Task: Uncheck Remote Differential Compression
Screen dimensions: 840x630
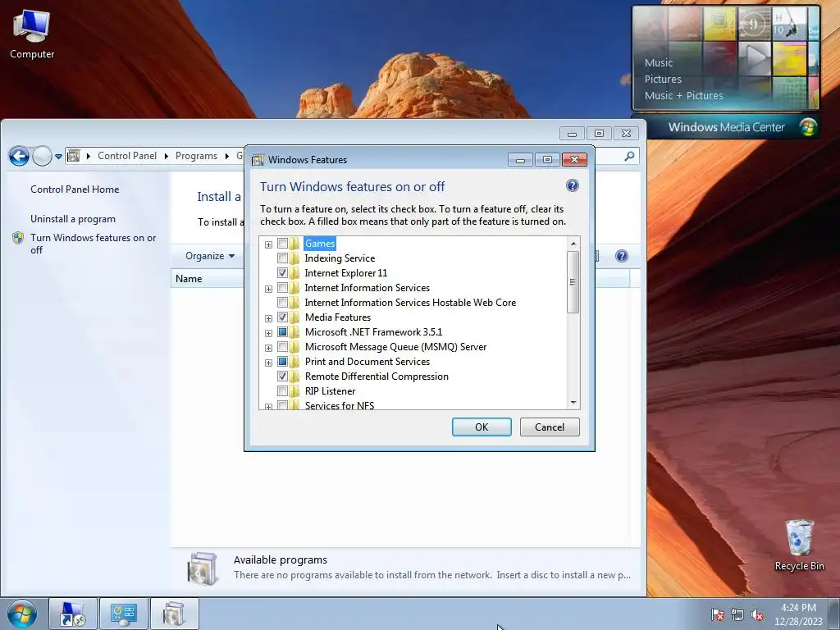Action: coord(282,376)
